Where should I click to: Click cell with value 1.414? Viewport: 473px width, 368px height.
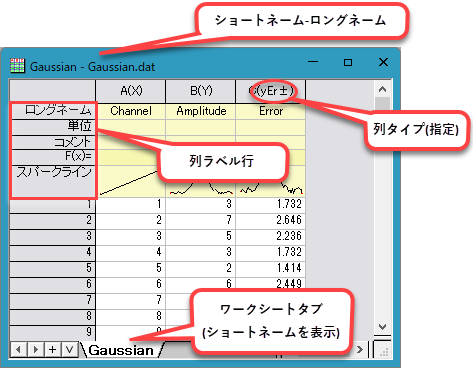pyautogui.click(x=271, y=269)
